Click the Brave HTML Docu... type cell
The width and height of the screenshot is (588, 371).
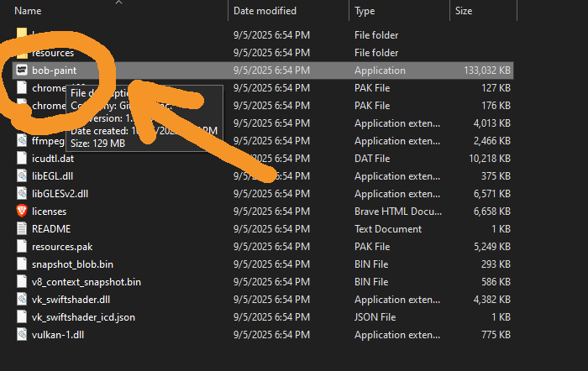tap(398, 212)
